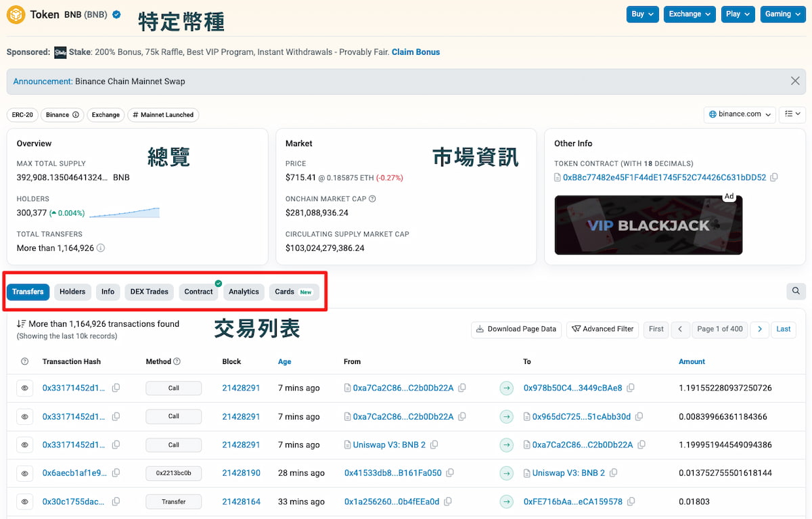The height and width of the screenshot is (519, 812).
Task: Copy To address 0x965dC725...51cAbb30d
Action: [639, 417]
